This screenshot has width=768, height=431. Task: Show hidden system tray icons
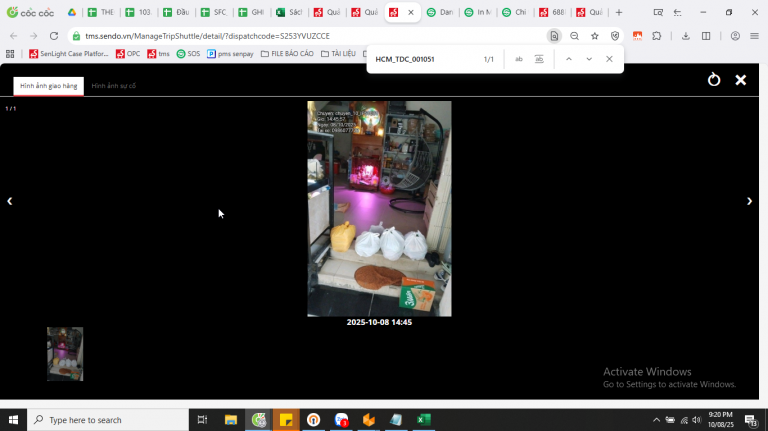point(656,420)
